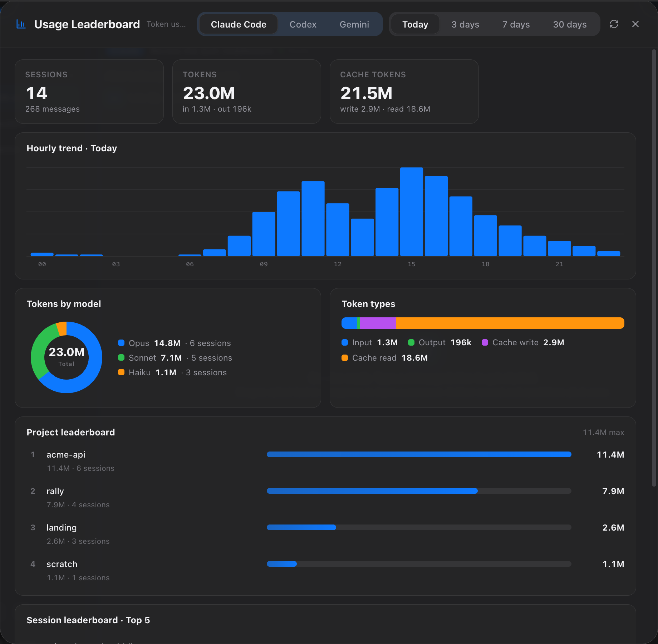The width and height of the screenshot is (658, 644).
Task: Click the green Output legend swatch
Action: click(x=411, y=342)
